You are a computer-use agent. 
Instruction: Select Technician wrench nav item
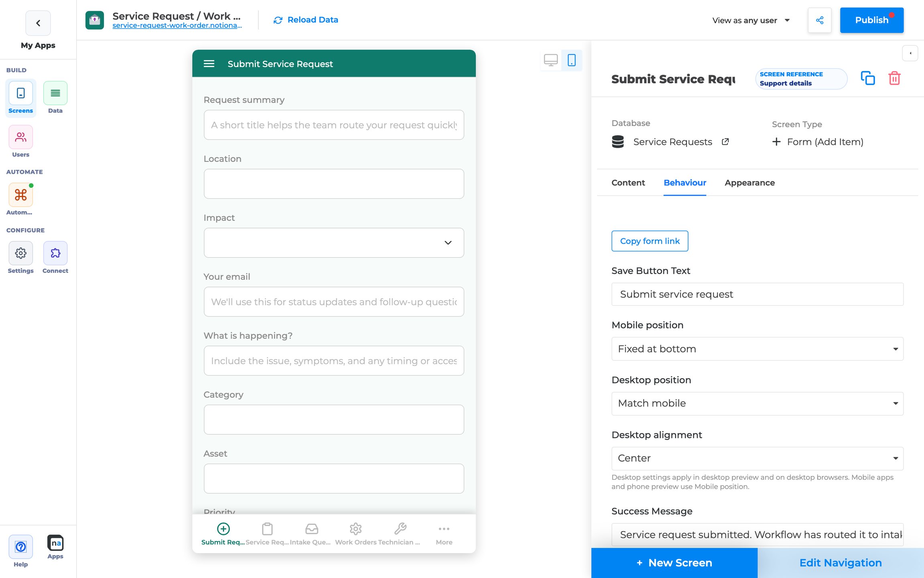399,534
